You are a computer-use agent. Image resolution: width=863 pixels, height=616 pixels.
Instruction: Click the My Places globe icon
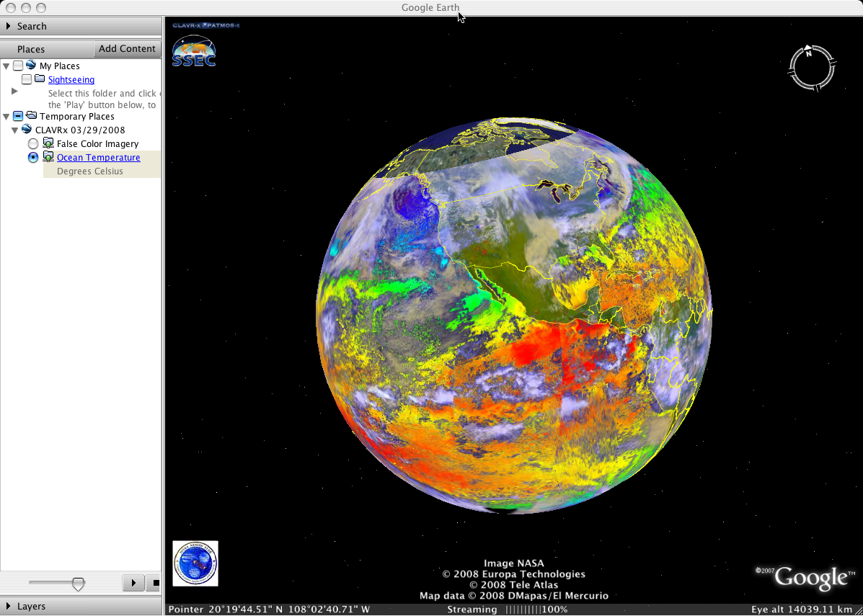coord(31,66)
